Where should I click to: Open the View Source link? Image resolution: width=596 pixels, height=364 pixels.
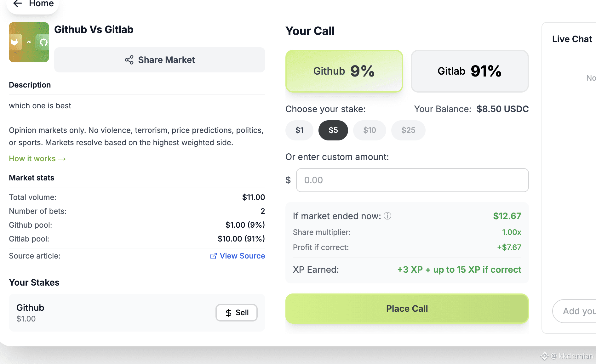(242, 256)
